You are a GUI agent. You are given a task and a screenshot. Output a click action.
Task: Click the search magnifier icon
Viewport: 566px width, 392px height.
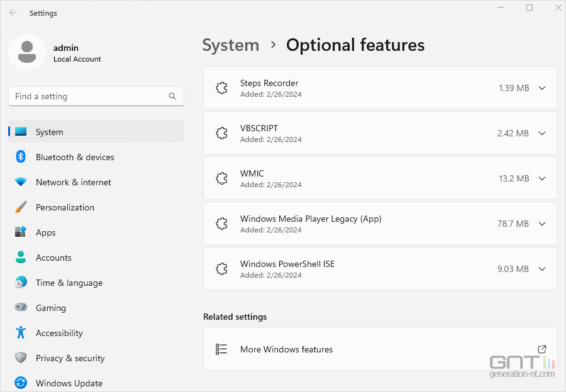click(x=172, y=97)
